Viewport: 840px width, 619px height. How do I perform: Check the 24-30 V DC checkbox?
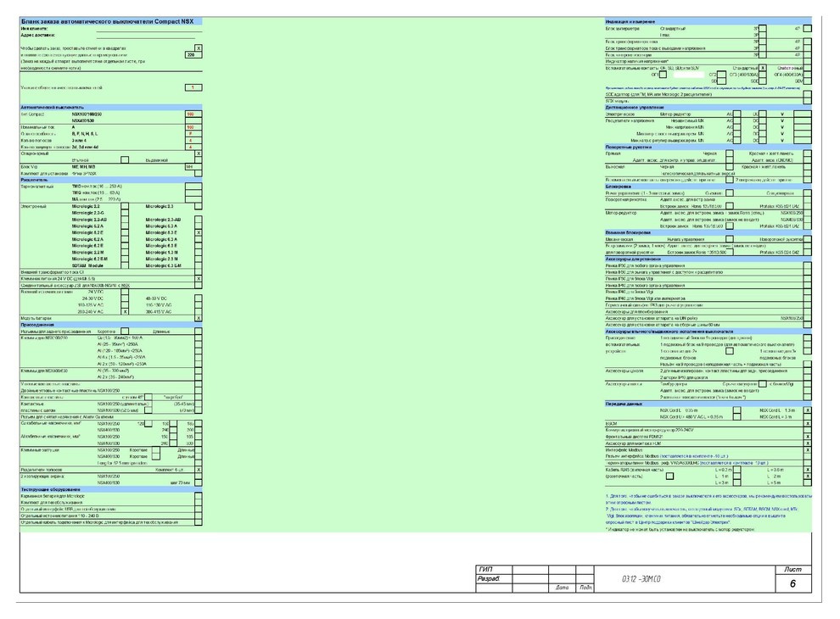click(125, 298)
